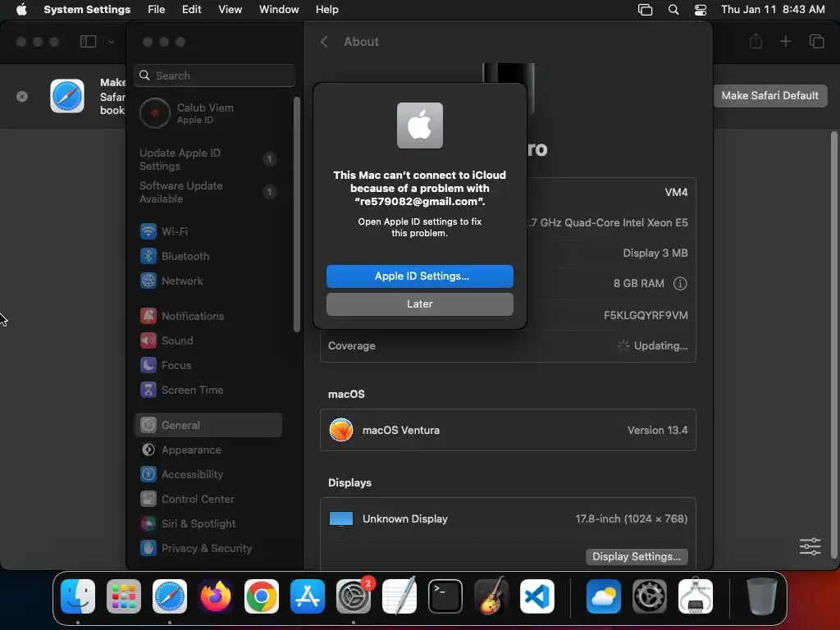Image resolution: width=840 pixels, height=630 pixels.
Task: Select Wi-Fi in the settings sidebar
Action: point(209,231)
